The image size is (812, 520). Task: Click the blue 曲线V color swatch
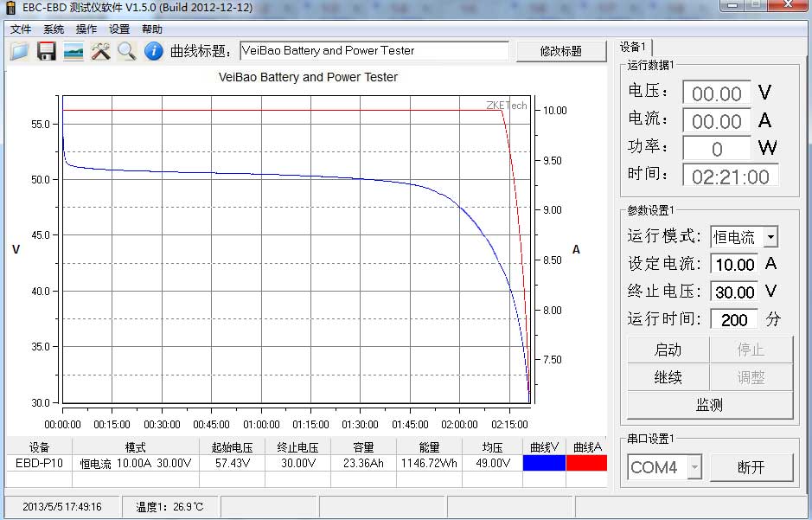click(544, 463)
